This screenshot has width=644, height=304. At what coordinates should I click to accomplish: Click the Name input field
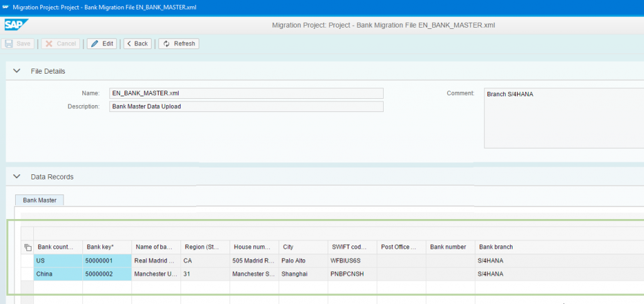coord(247,93)
